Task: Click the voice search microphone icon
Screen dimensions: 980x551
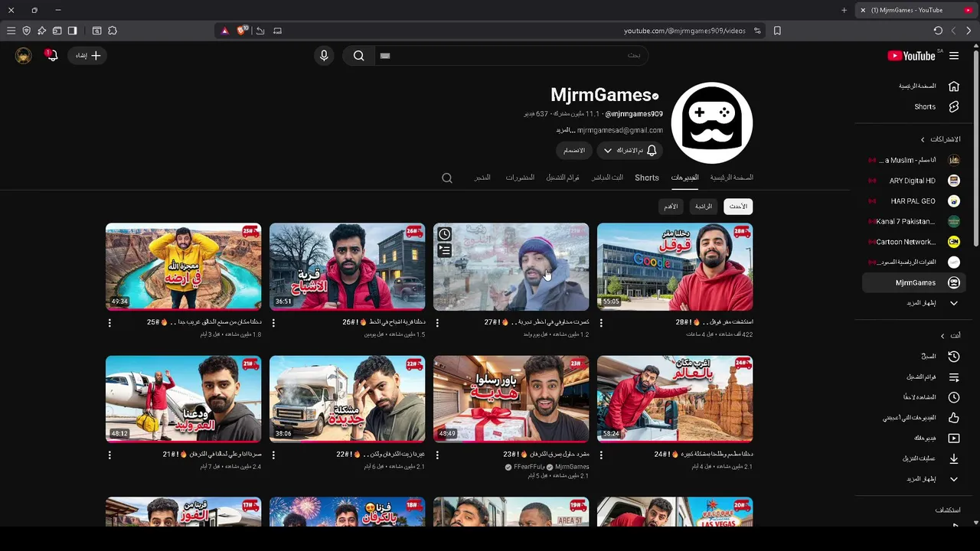Action: pyautogui.click(x=324, y=56)
